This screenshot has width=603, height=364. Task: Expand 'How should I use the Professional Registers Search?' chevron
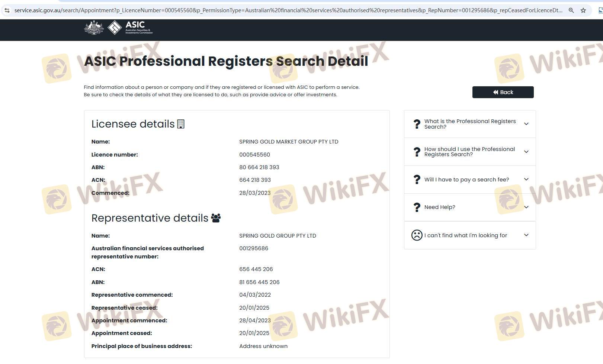point(526,152)
